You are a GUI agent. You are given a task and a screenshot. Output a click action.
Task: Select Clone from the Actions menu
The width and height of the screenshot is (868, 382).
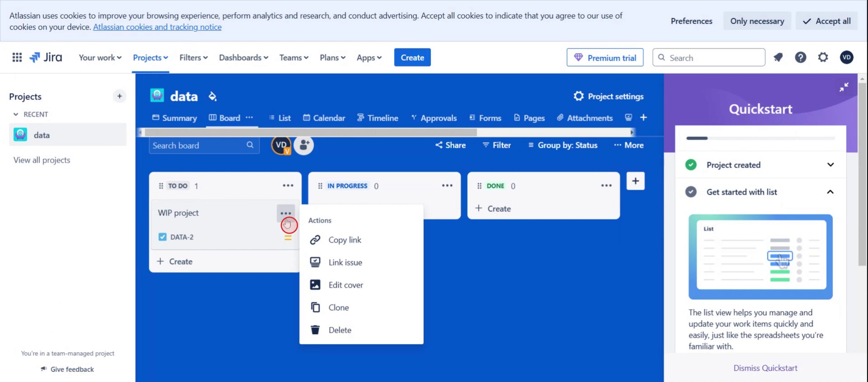pos(339,307)
